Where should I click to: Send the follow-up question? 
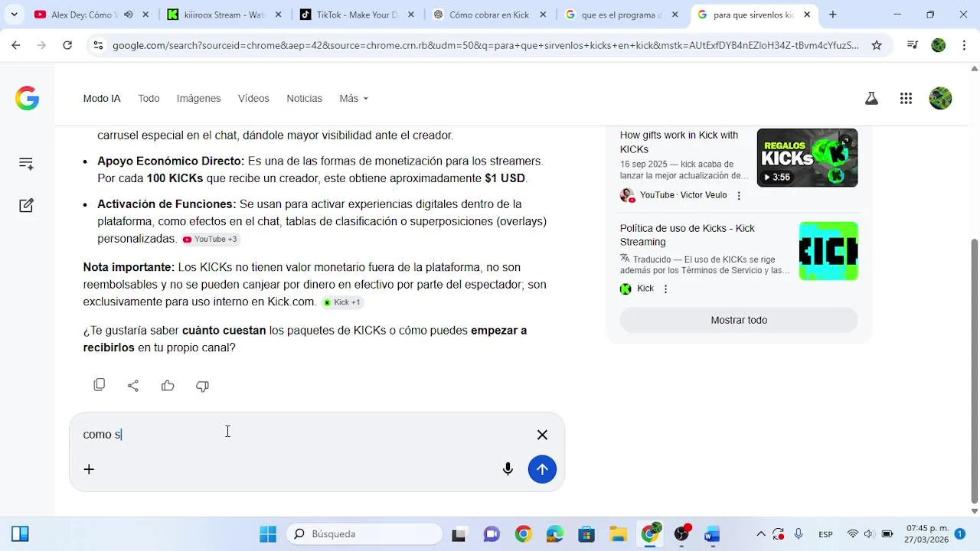coord(542,469)
